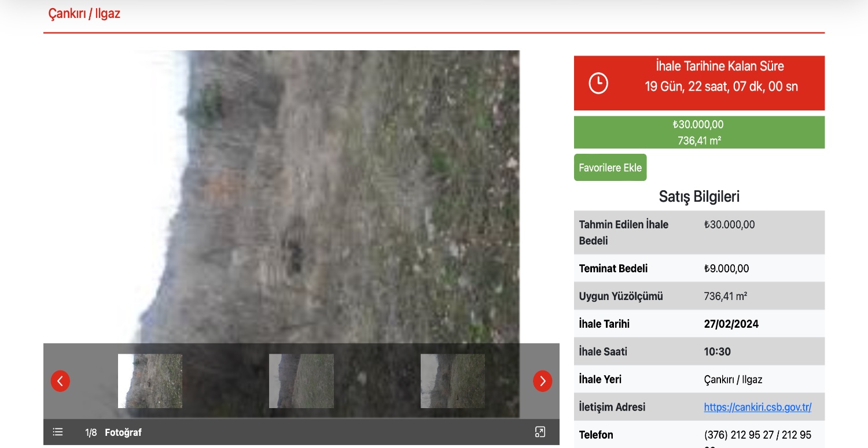The width and height of the screenshot is (868, 448).
Task: Click the 1/8 photo counter
Action: [91, 432]
